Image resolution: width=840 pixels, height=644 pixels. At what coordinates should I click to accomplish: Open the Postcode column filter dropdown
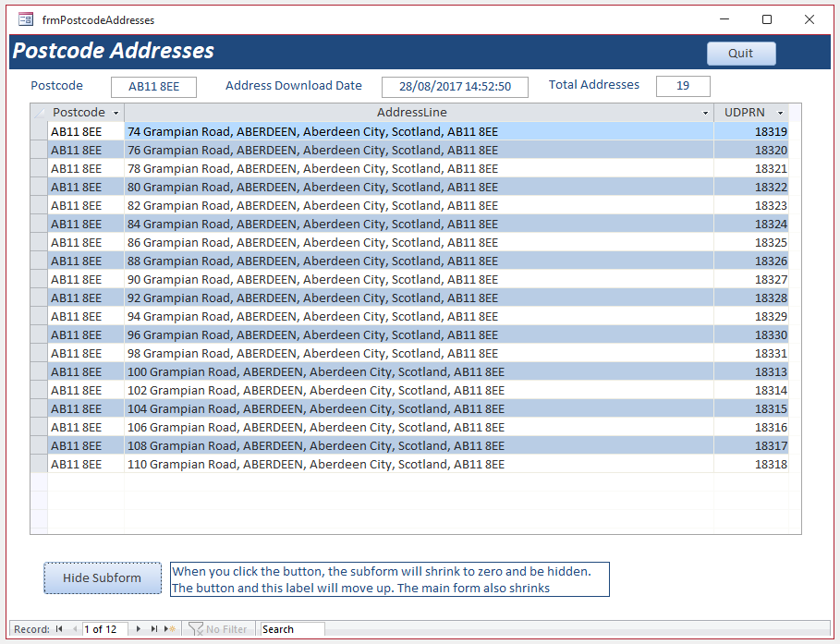click(116, 113)
